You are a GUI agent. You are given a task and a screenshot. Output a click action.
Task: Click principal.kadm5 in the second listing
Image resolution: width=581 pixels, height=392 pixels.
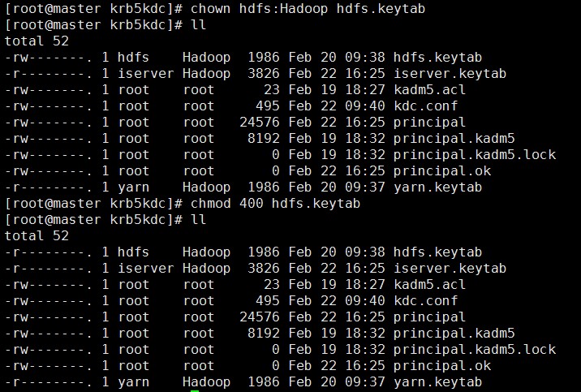454,334
